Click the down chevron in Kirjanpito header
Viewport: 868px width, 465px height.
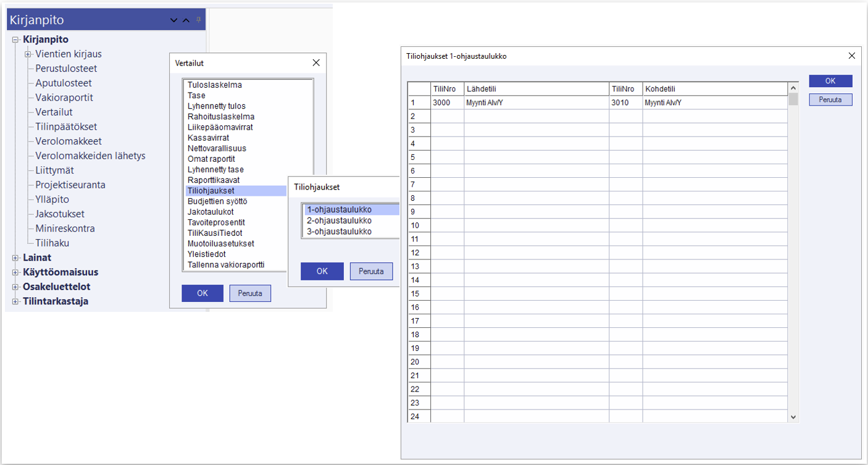(174, 20)
